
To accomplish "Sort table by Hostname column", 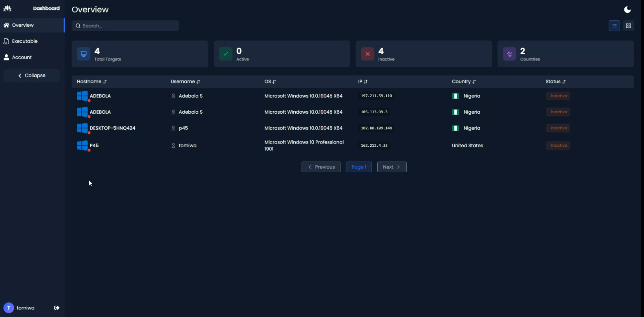I will tap(92, 81).
